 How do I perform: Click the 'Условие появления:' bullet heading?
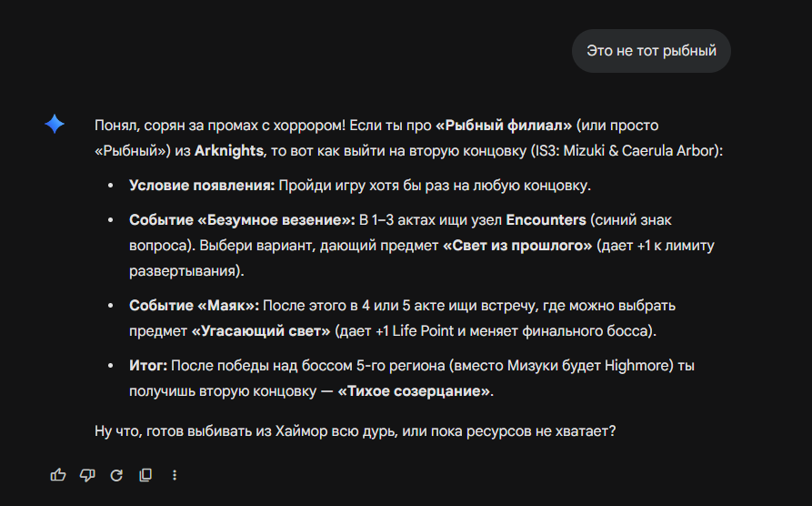tap(202, 185)
